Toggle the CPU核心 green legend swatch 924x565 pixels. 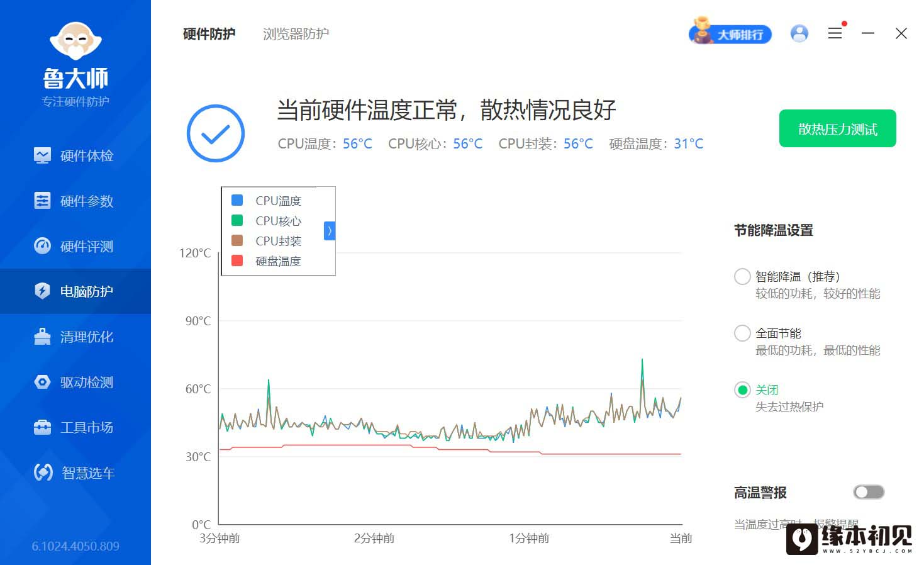[x=237, y=220]
